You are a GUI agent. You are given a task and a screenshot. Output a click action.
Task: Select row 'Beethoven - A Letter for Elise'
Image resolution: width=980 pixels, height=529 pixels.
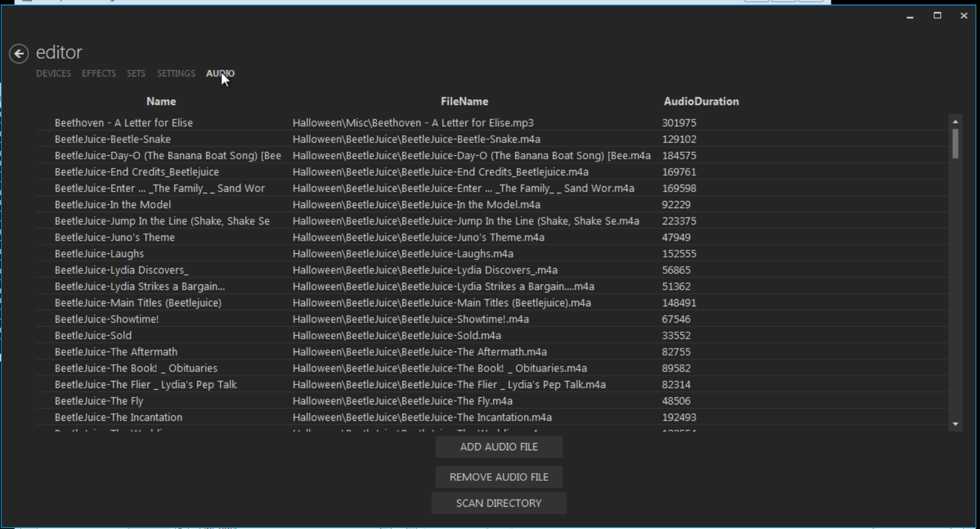[492, 123]
